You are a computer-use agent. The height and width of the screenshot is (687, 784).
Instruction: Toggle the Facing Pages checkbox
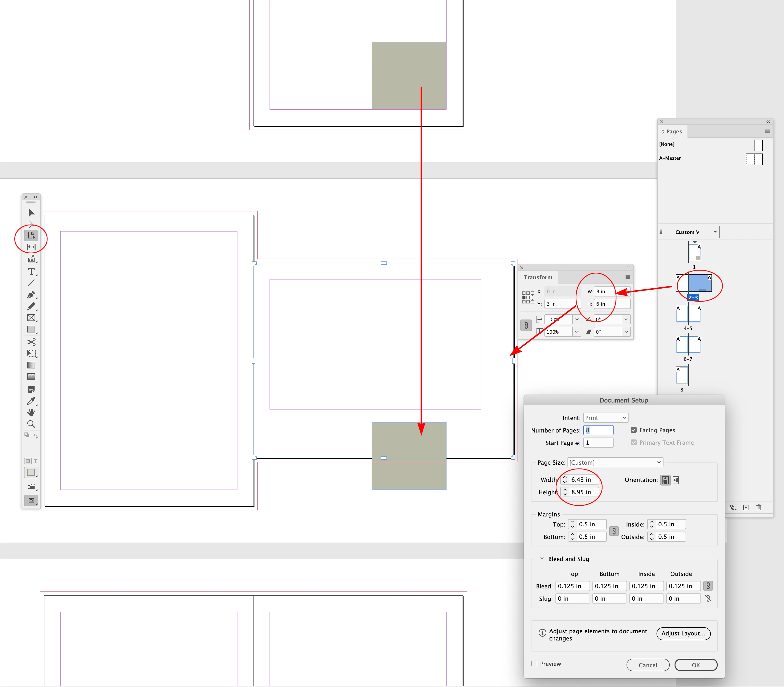click(634, 430)
